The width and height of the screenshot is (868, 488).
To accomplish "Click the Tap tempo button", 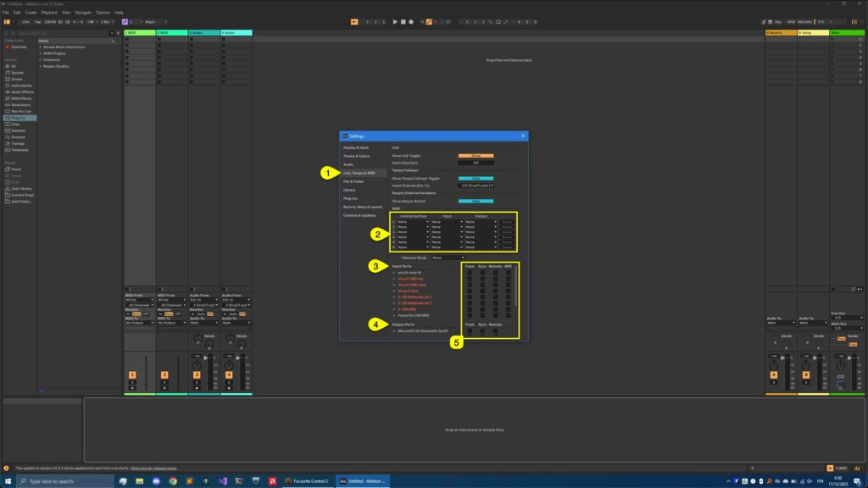I will [38, 20].
